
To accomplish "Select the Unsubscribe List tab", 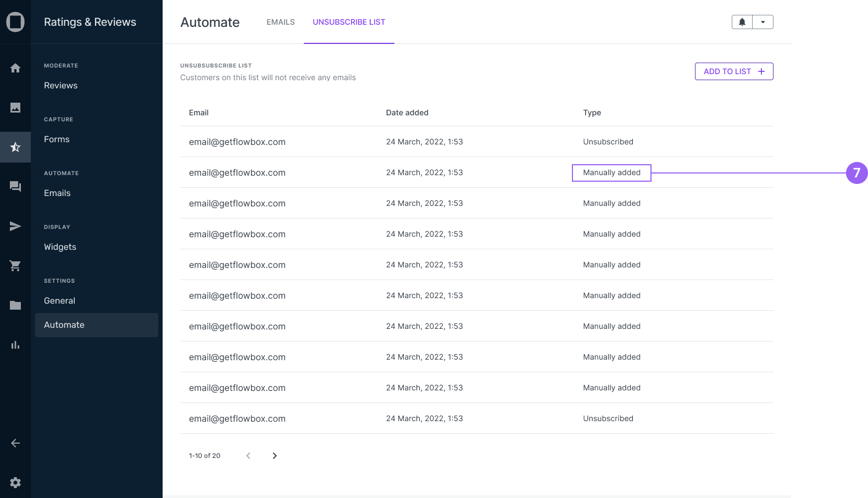I will pos(349,22).
